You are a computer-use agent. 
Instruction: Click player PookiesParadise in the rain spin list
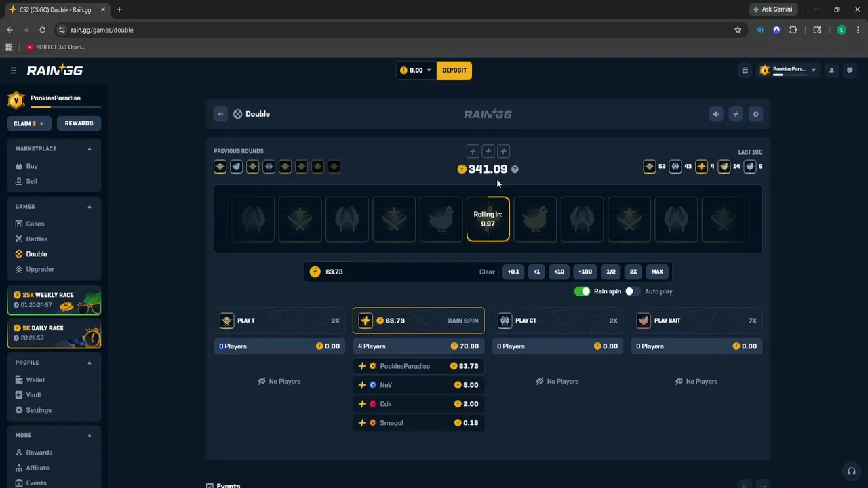tap(418, 366)
